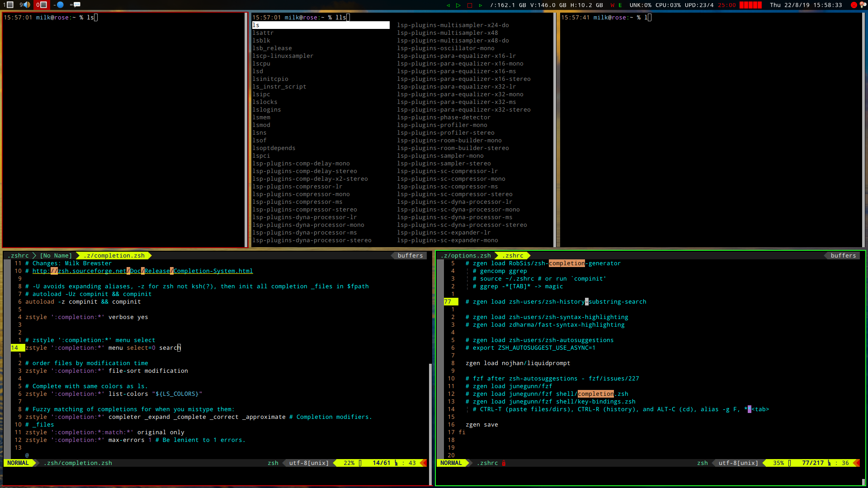Open the buffers menu of the bottom-right editor
868x488 pixels.
click(843, 255)
